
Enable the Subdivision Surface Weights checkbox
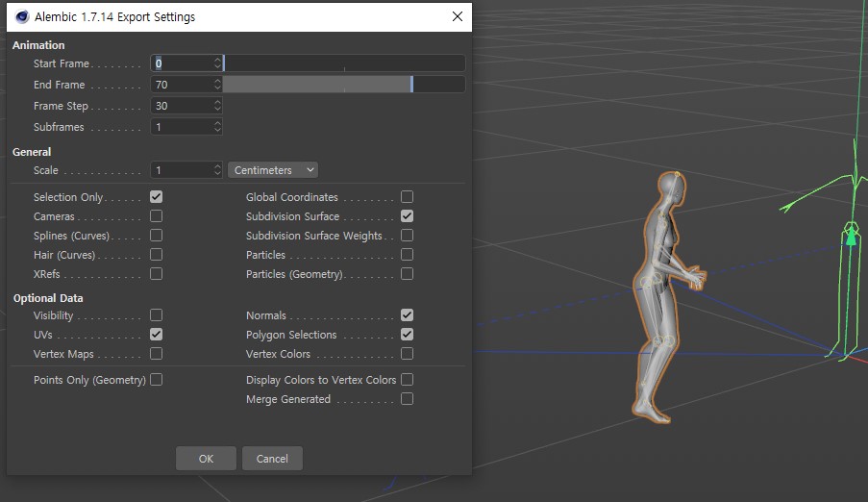407,236
